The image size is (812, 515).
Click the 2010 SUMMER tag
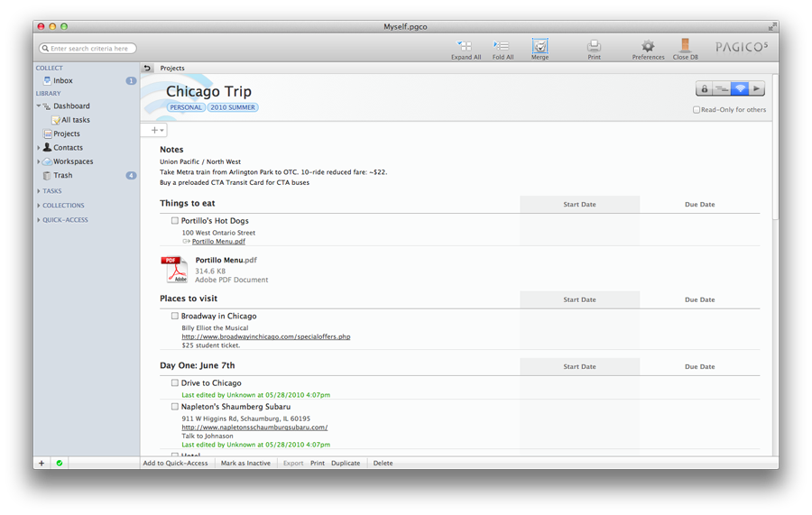(x=233, y=107)
